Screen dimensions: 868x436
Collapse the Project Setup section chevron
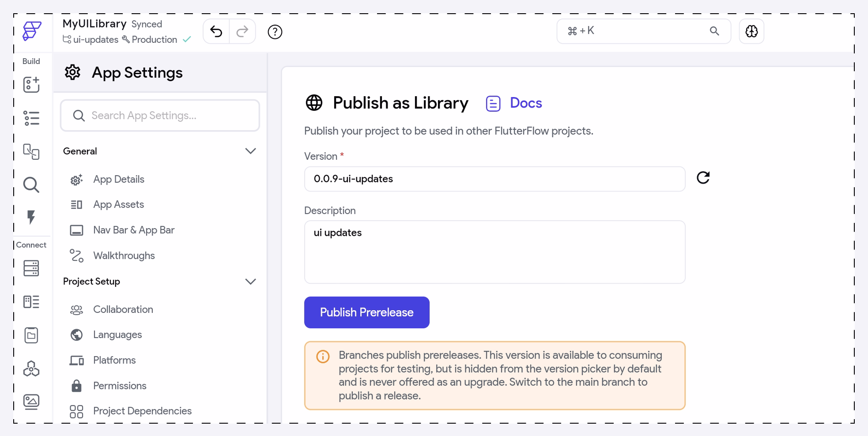pos(250,282)
